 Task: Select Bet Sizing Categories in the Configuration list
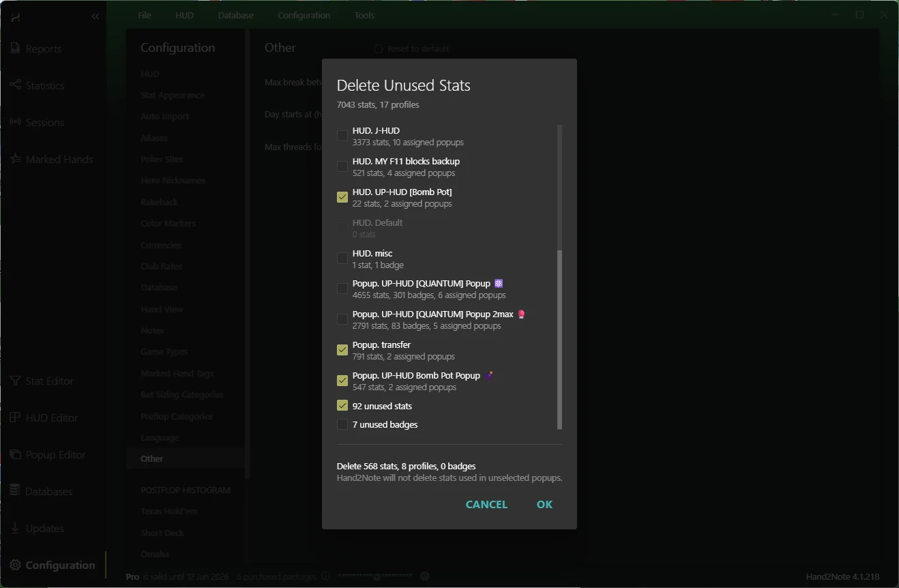pyautogui.click(x=182, y=395)
